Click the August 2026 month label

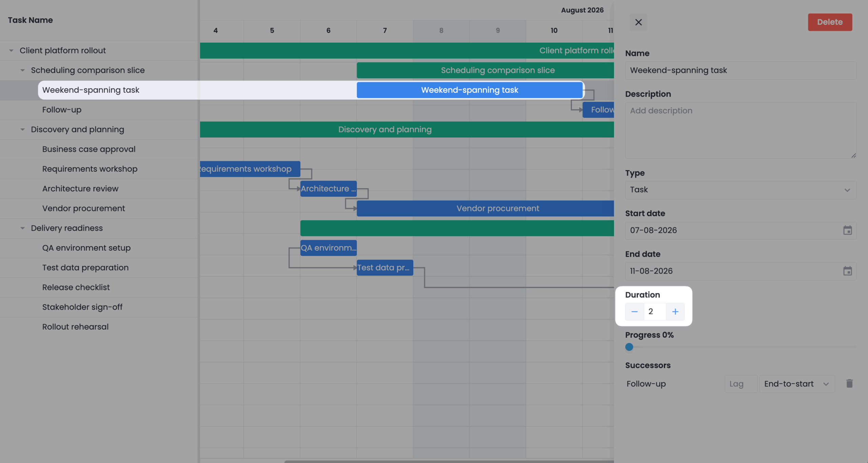click(x=582, y=10)
